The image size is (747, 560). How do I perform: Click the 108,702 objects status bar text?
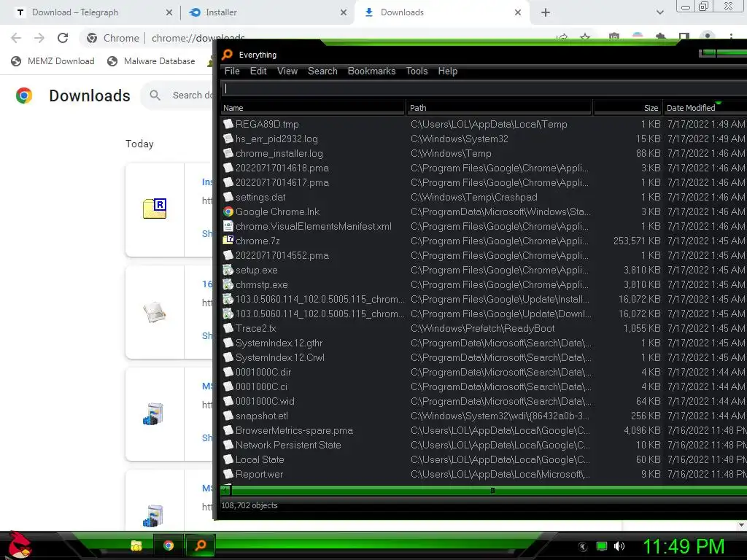click(249, 505)
